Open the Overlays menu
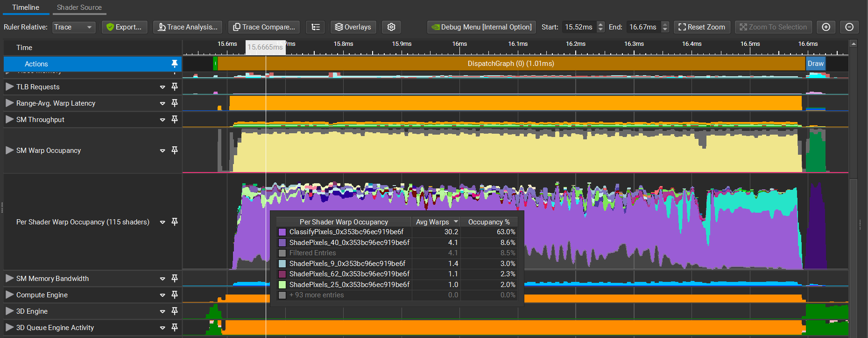The image size is (868, 338). click(353, 27)
